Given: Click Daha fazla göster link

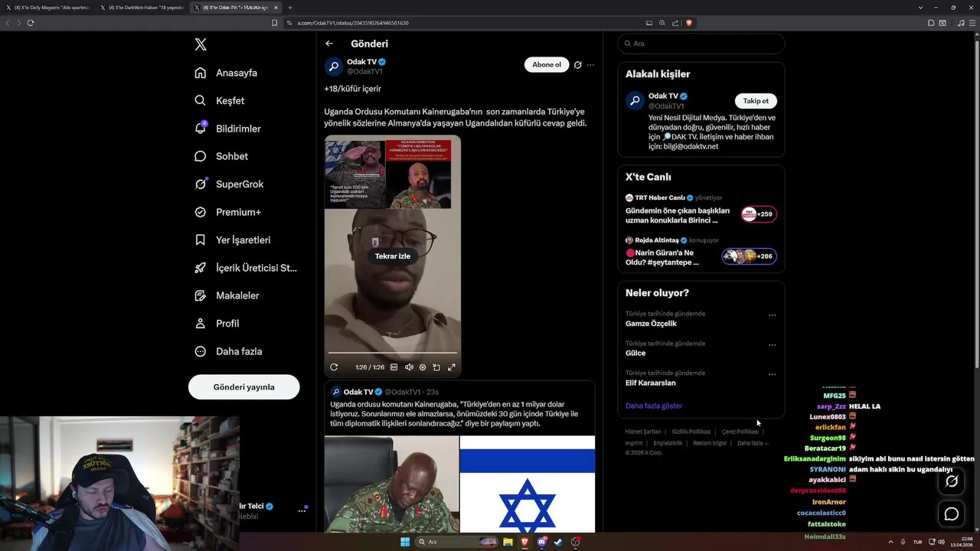Looking at the screenshot, I should (x=654, y=406).
